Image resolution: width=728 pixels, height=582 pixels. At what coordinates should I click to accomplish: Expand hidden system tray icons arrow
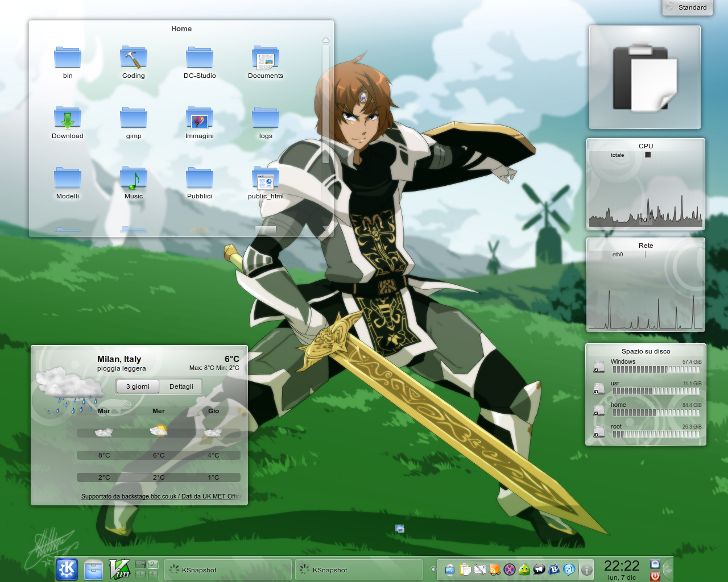click(433, 569)
